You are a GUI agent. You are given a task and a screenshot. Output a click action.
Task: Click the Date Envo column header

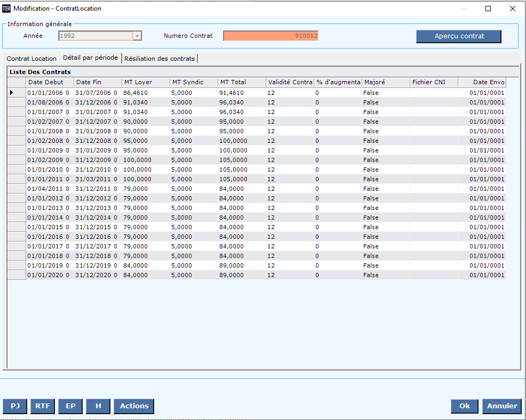(x=482, y=83)
